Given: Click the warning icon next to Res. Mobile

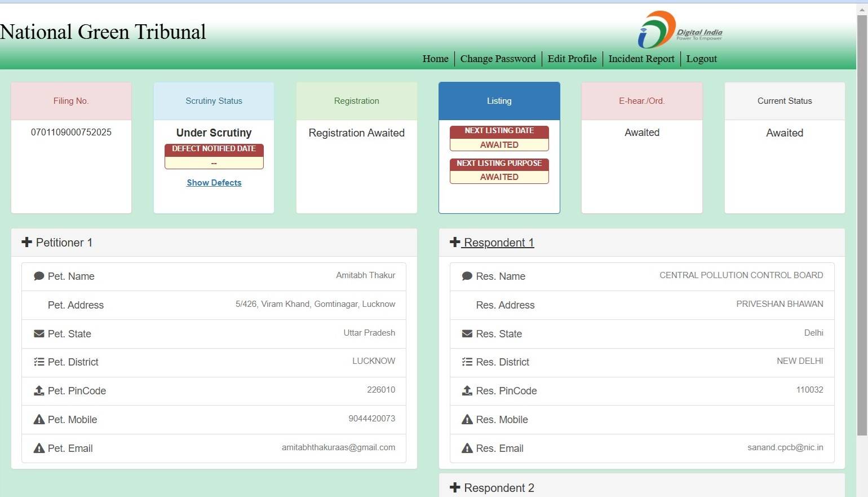Looking at the screenshot, I should point(467,419).
